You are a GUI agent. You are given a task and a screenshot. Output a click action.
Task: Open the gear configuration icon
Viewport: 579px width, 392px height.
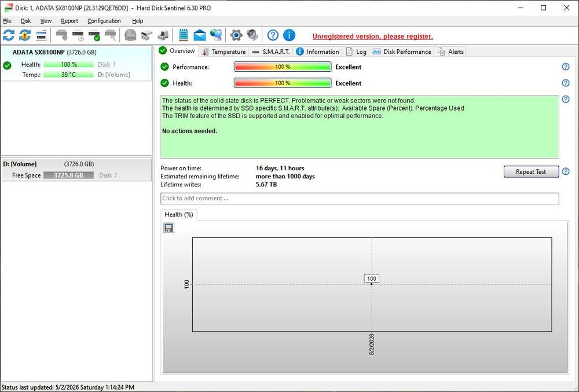coord(236,35)
